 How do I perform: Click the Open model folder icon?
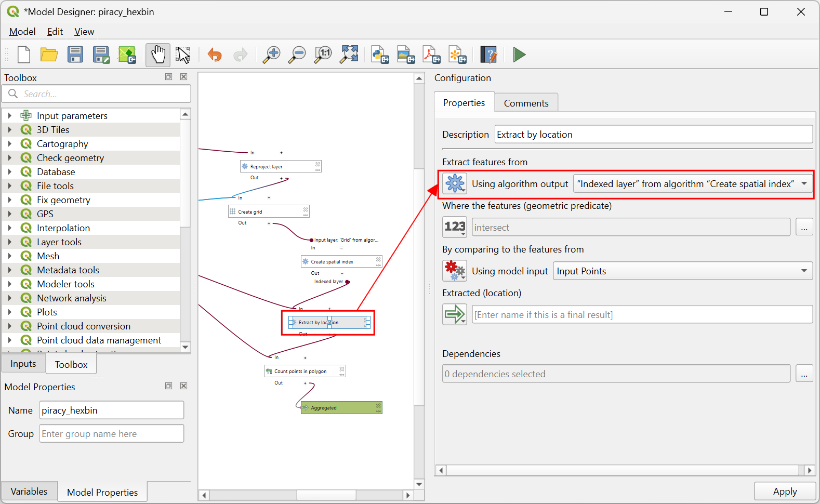pyautogui.click(x=49, y=55)
